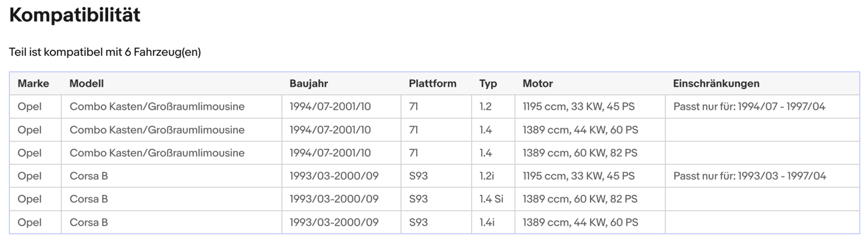This screenshot has width=868, height=240.
Task: Click the Typ cell reading 1.4 Si
Action: [x=492, y=199]
